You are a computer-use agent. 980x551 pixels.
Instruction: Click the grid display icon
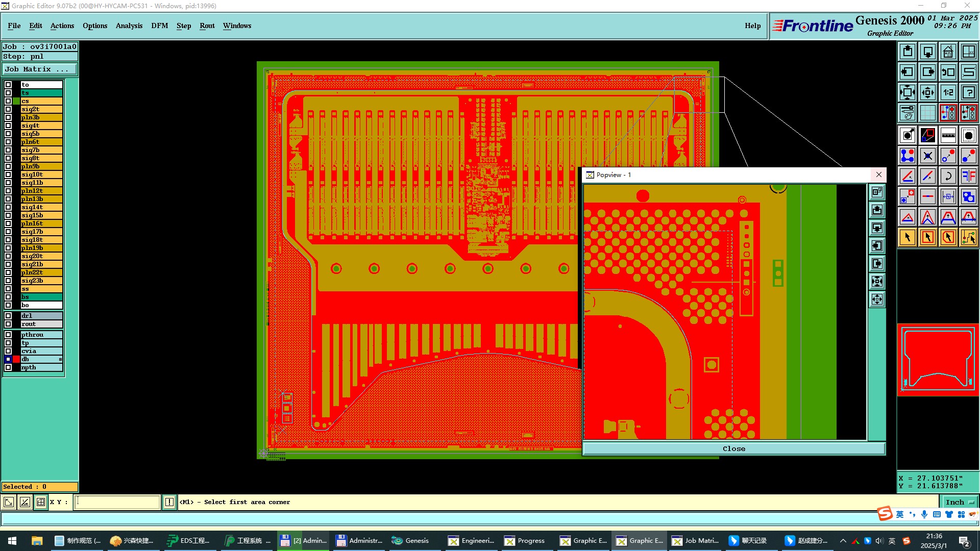click(927, 113)
